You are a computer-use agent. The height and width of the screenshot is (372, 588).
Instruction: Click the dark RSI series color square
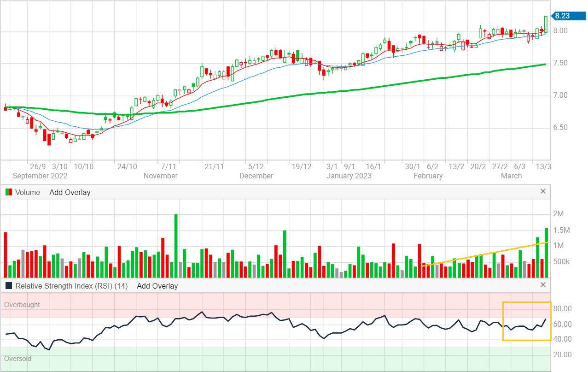(9, 286)
